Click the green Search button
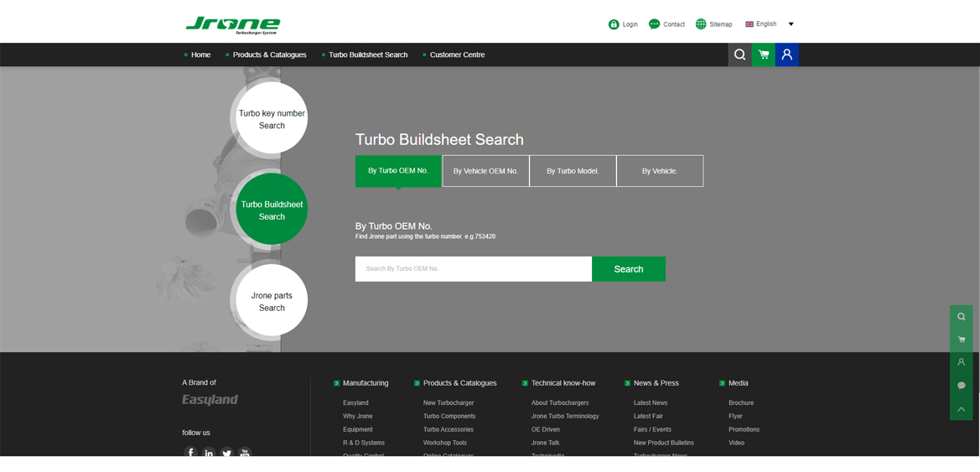Screen dimensions: 980x472 [x=629, y=269]
